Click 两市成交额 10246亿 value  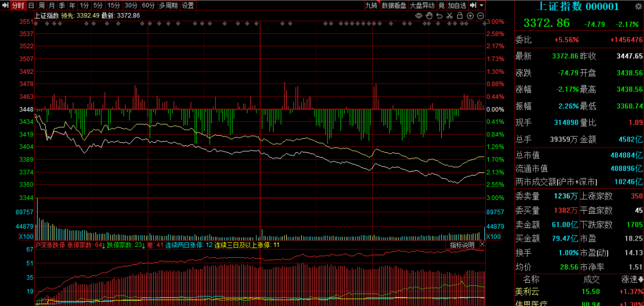click(629, 182)
